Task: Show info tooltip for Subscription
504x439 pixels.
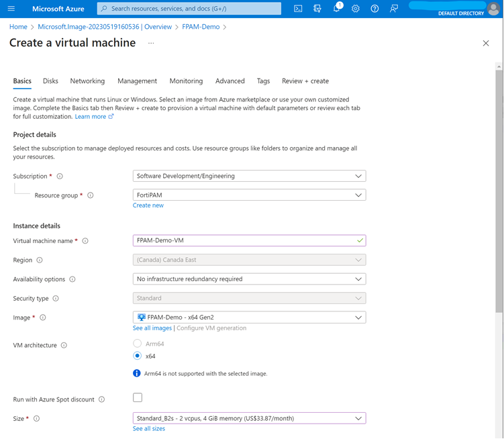Action: click(60, 177)
